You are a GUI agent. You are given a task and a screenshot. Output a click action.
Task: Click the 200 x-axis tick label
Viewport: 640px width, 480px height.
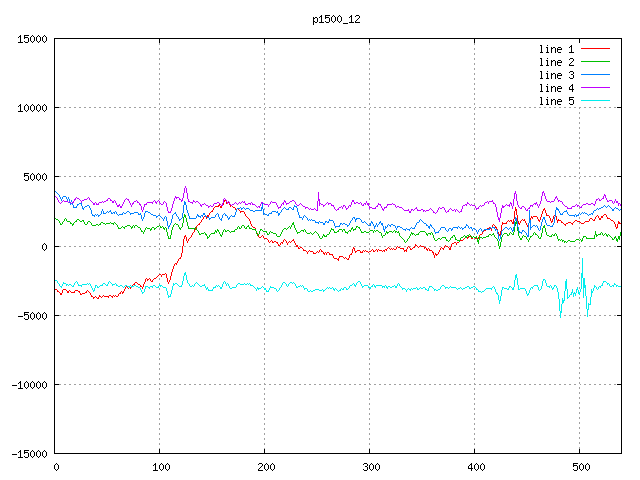coord(265,467)
